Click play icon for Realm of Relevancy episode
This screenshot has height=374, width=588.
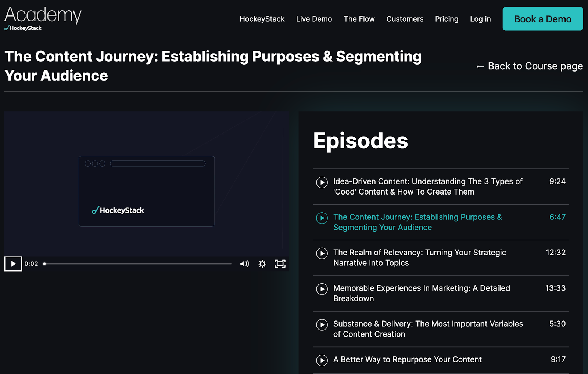pos(322,253)
